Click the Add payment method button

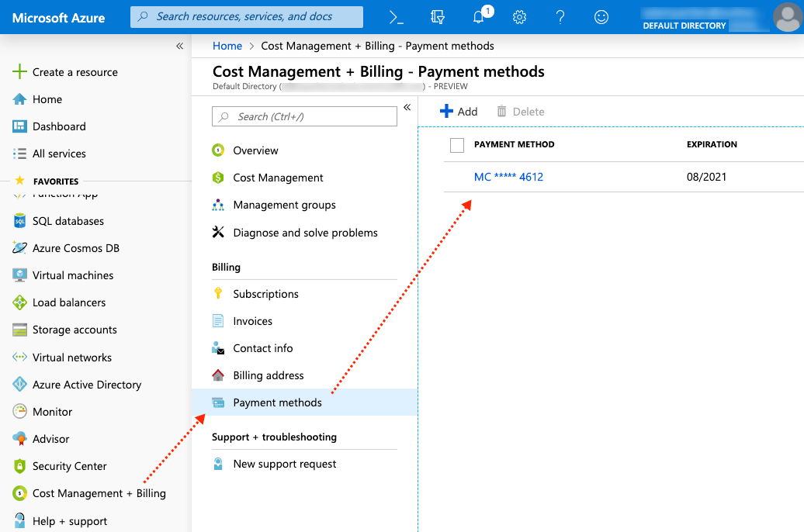pos(459,111)
